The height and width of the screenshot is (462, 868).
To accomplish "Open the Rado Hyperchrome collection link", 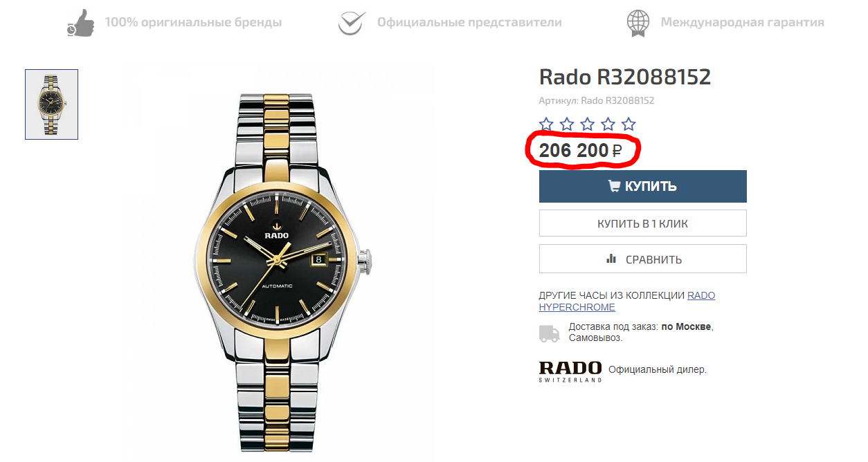I will (x=626, y=301).
